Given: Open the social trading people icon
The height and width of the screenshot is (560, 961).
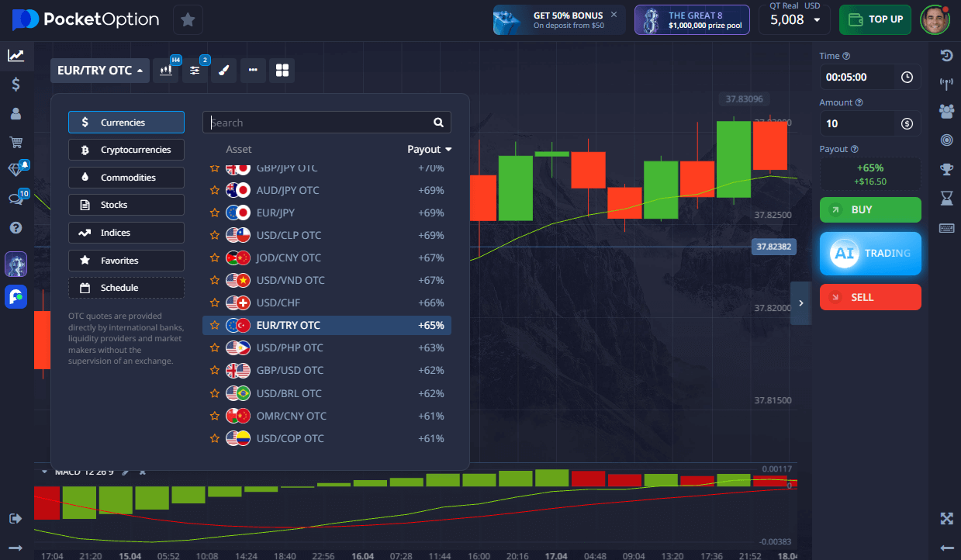Looking at the screenshot, I should coord(946,111).
